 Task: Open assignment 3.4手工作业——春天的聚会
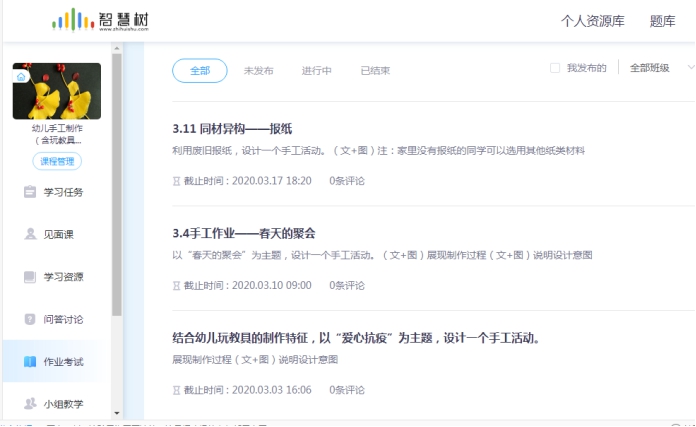pyautogui.click(x=244, y=233)
